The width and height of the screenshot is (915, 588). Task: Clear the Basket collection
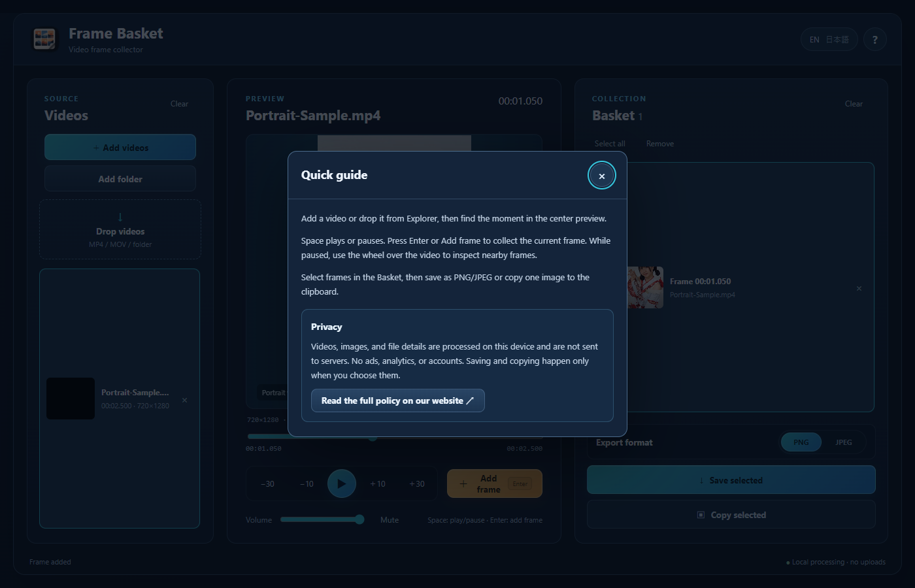854,104
